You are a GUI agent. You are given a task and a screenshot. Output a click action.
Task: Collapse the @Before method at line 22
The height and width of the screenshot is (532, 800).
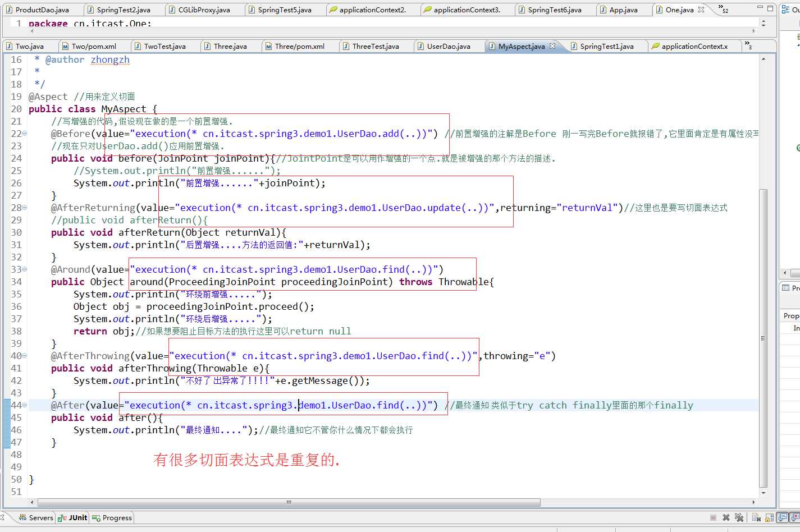point(24,134)
